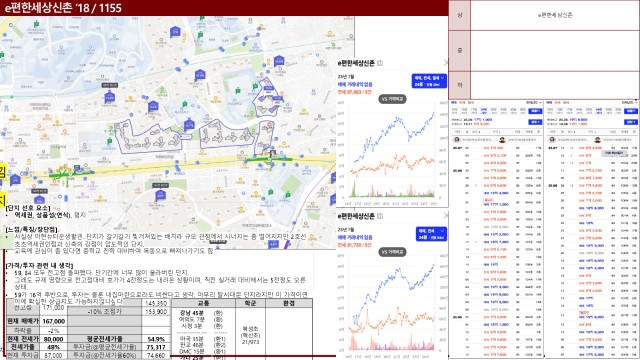Click the 80,000 current jeonse price cell
640x360 pixels.
point(53,339)
